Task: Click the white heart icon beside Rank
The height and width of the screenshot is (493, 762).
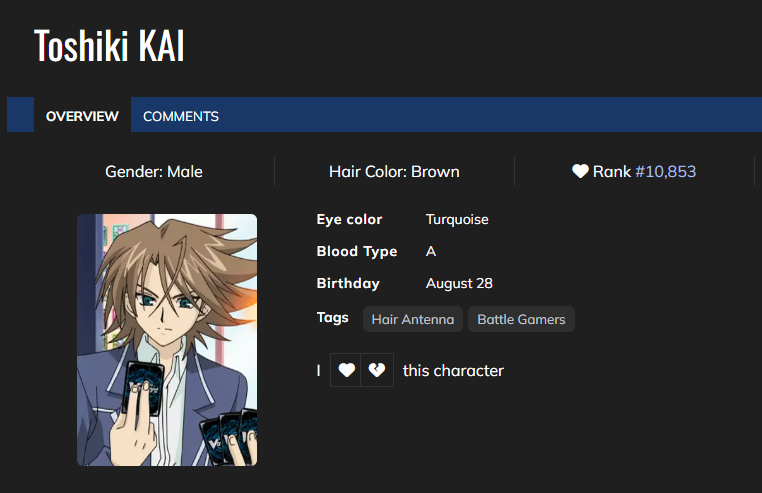Action: (580, 172)
